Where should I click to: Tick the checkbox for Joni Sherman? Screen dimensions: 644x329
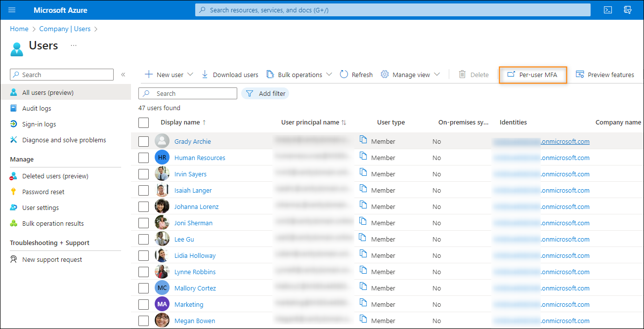click(x=143, y=223)
